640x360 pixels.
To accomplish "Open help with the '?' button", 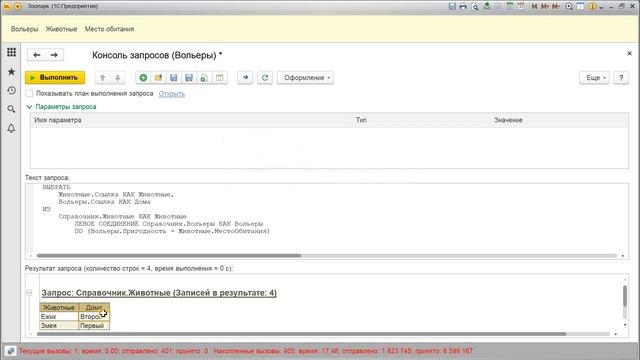I will point(621,78).
